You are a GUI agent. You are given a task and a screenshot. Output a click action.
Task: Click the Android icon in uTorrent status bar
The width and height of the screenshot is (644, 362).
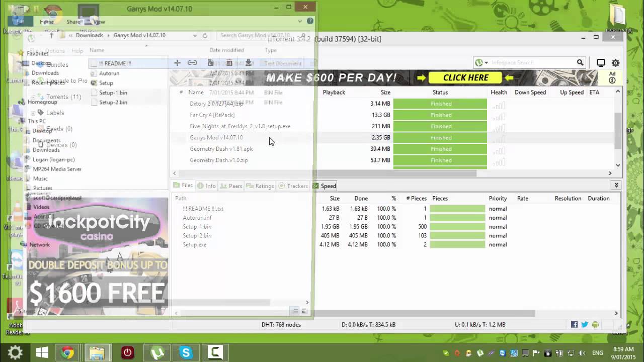tap(595, 325)
